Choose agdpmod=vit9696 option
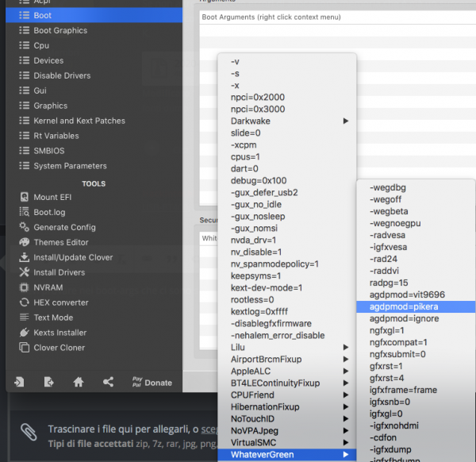 coord(416,295)
